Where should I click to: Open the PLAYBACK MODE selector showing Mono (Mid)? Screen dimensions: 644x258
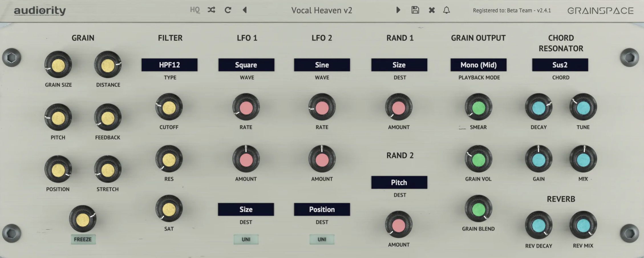click(478, 65)
